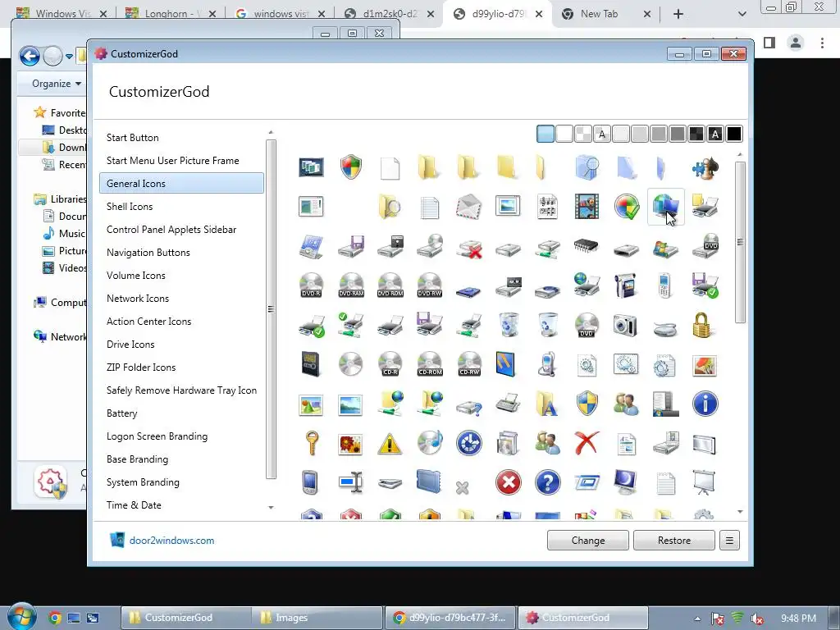The image size is (840, 630).
Task: Click the icon grid scroll-down arrow
Action: 740,512
